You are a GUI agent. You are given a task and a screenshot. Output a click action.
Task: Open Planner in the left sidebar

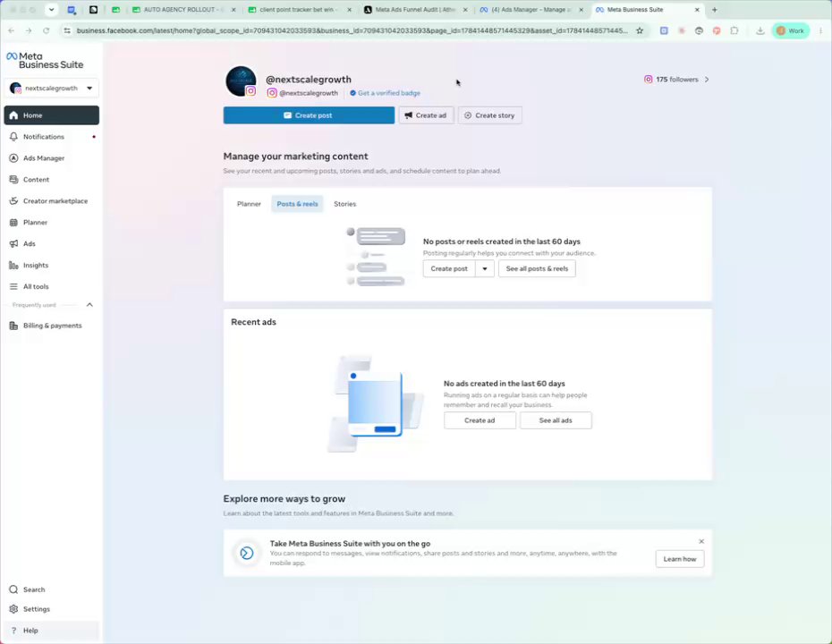[52, 223]
